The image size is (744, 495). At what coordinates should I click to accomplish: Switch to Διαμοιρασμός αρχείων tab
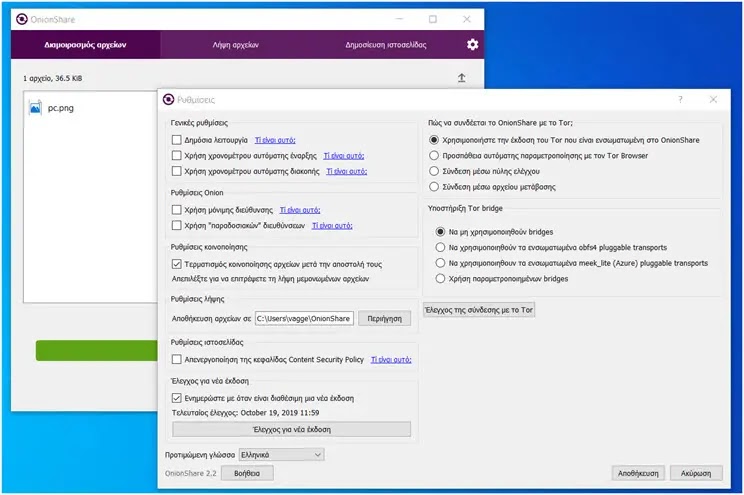tap(85, 45)
